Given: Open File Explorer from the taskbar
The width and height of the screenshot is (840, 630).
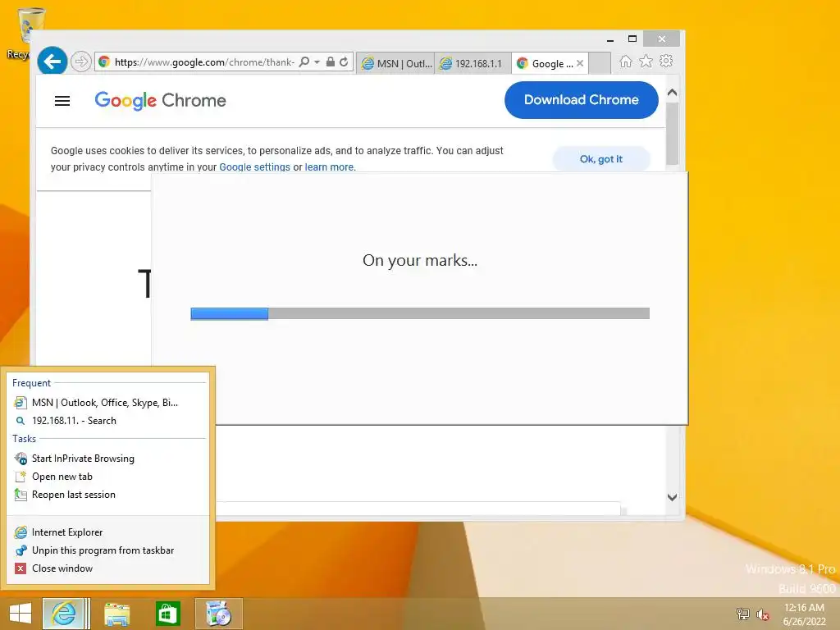Looking at the screenshot, I should [x=116, y=614].
